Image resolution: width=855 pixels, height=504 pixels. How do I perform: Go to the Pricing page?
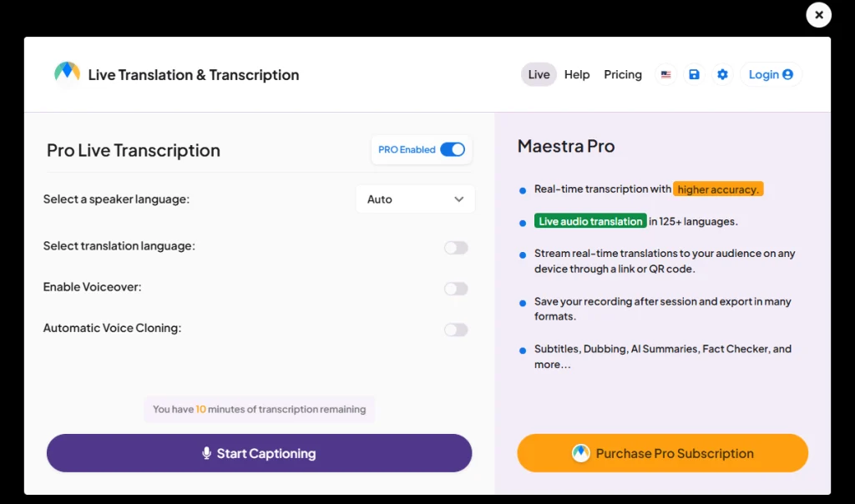pos(623,74)
